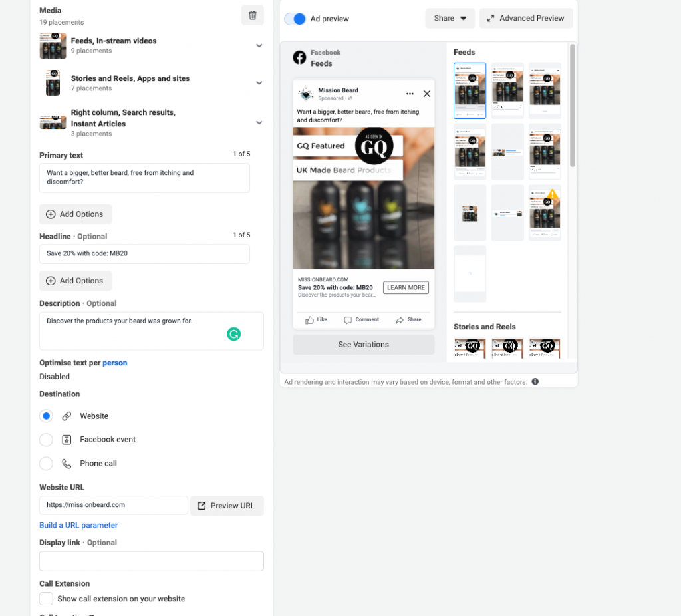Click the Facebook logo above Feeds preview

299,57
